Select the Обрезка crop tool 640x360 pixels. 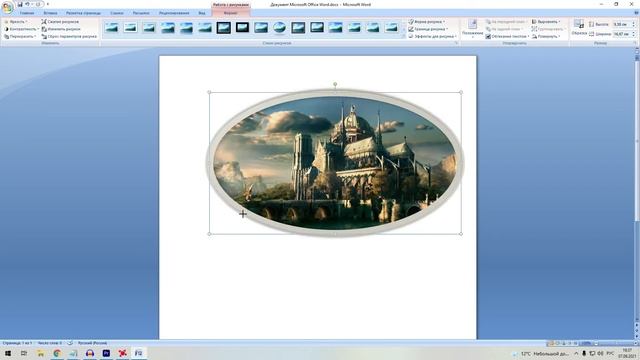pyautogui.click(x=579, y=27)
